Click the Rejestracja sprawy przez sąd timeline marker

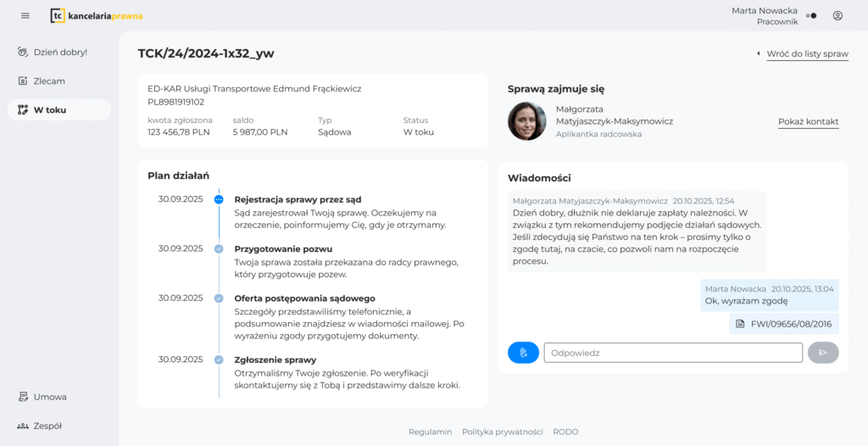(x=219, y=199)
